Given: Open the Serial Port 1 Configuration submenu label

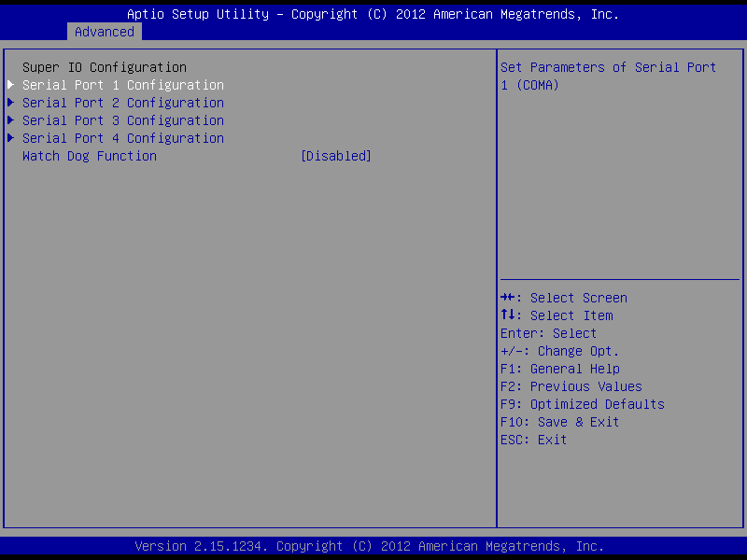Looking at the screenshot, I should [123, 85].
